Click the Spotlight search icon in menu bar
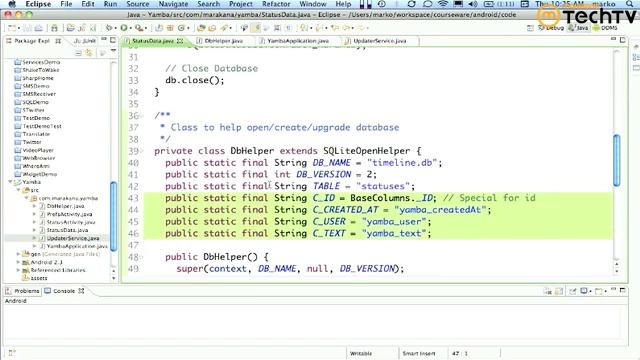 point(630,4)
